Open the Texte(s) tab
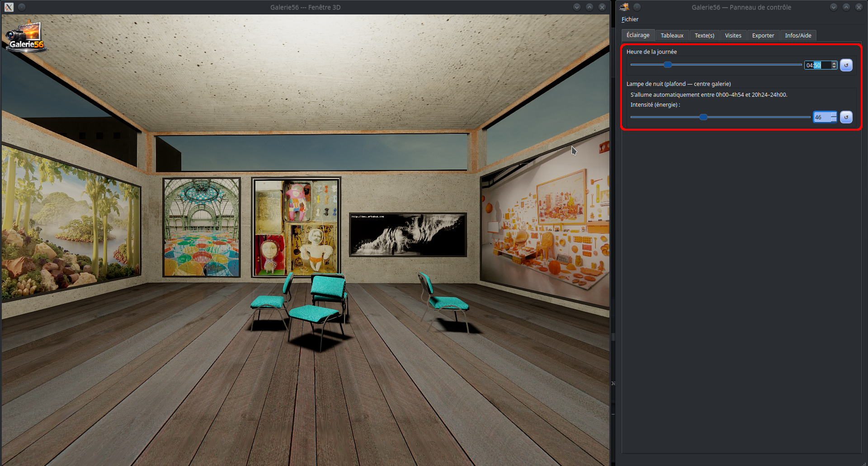 [704, 36]
